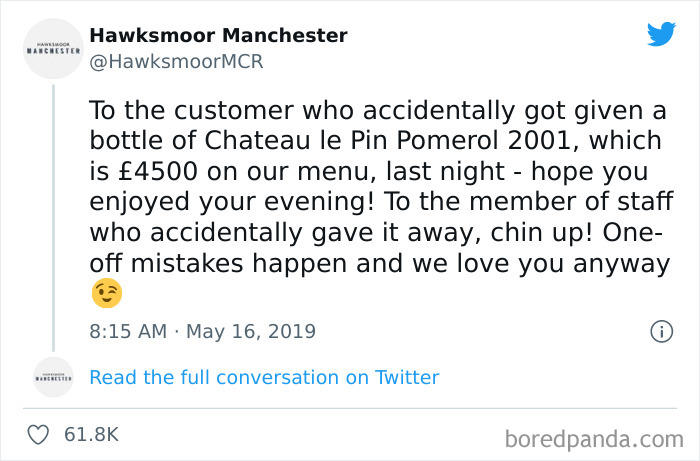Click the word Twitter in conversation link
Viewport: 700px width, 461px height.
click(x=406, y=378)
